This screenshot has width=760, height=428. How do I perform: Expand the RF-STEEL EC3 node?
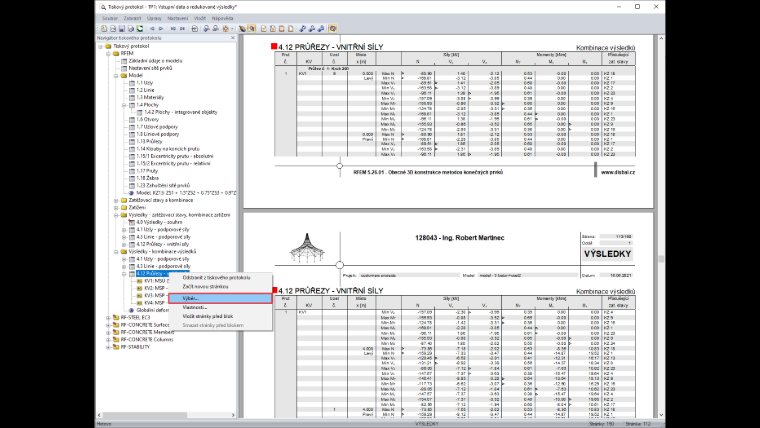click(x=109, y=317)
